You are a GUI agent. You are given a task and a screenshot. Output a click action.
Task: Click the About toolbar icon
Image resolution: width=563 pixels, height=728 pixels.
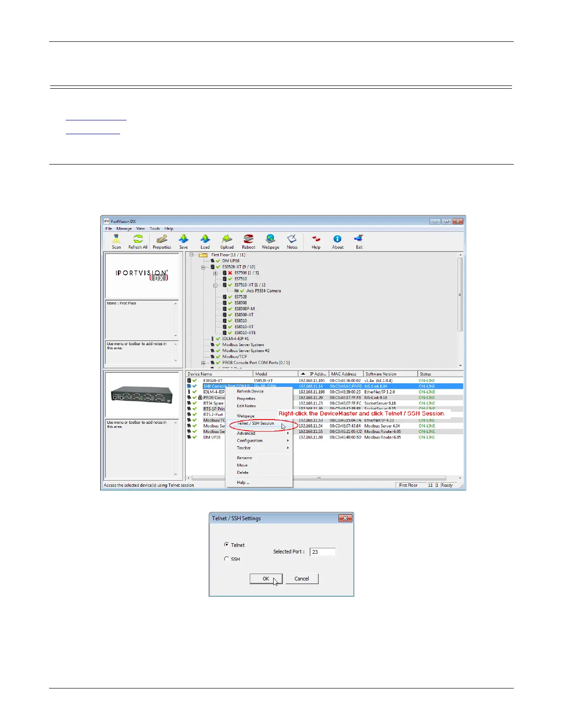click(338, 239)
